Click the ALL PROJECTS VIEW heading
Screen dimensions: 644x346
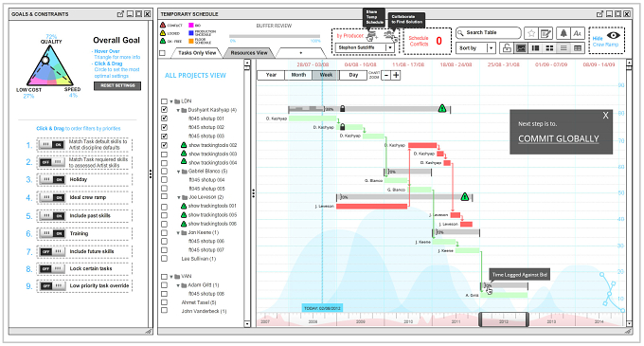(x=195, y=76)
